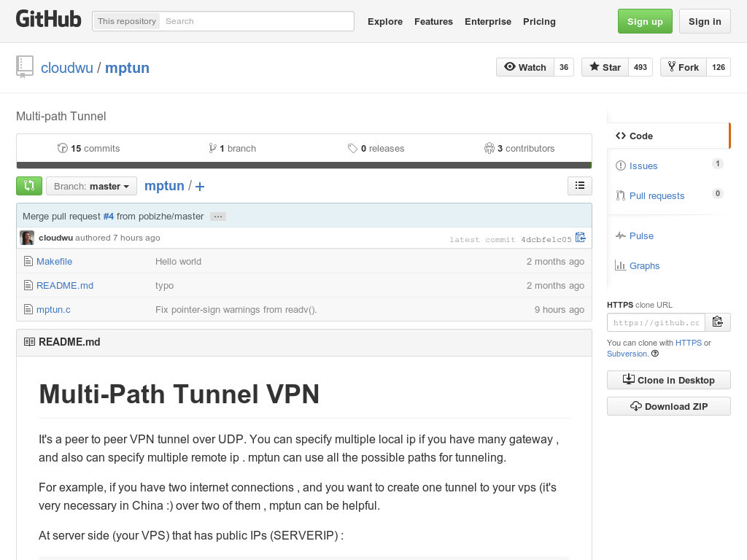Screen dimensions: 747x560
Task: Click HTTPS clone protocol link
Action: pos(689,343)
